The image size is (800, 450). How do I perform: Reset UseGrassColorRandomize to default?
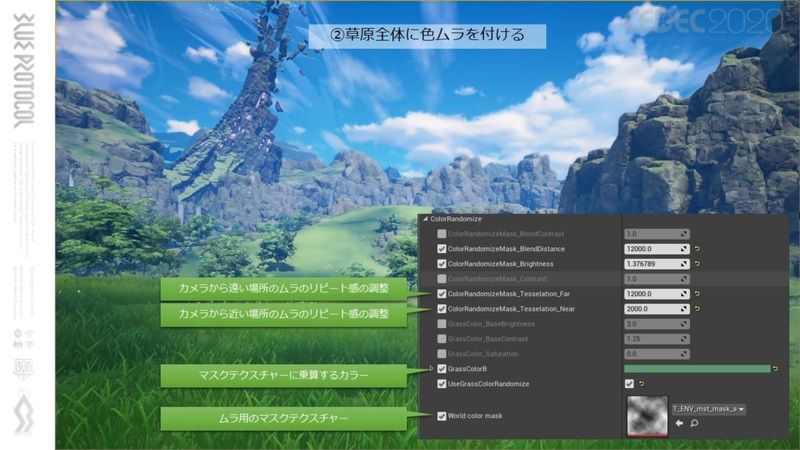641,384
